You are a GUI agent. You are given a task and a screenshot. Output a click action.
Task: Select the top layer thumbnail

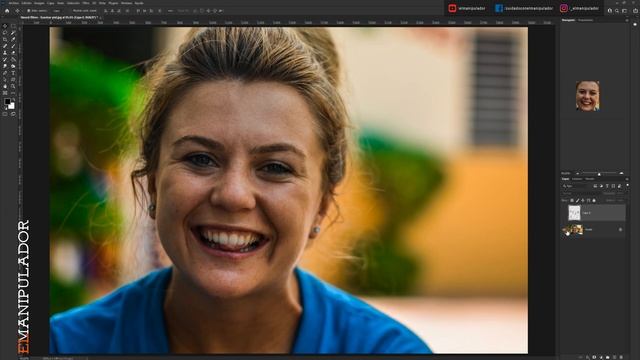(x=574, y=213)
